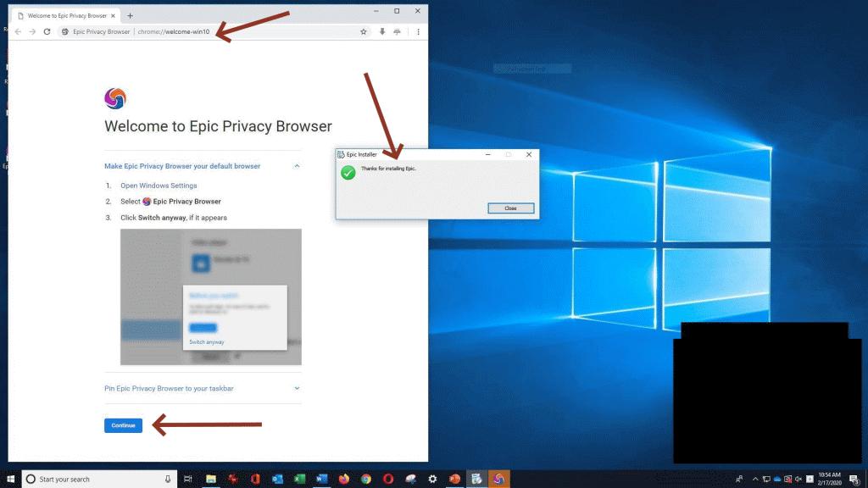Click the Epic logo above welcome heading
This screenshot has height=488, width=868.
115,98
